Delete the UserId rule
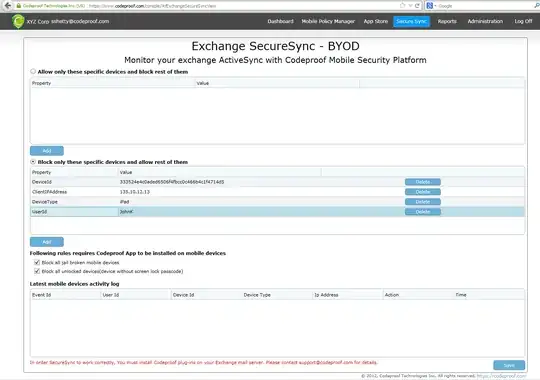540x380 pixels. [423, 212]
